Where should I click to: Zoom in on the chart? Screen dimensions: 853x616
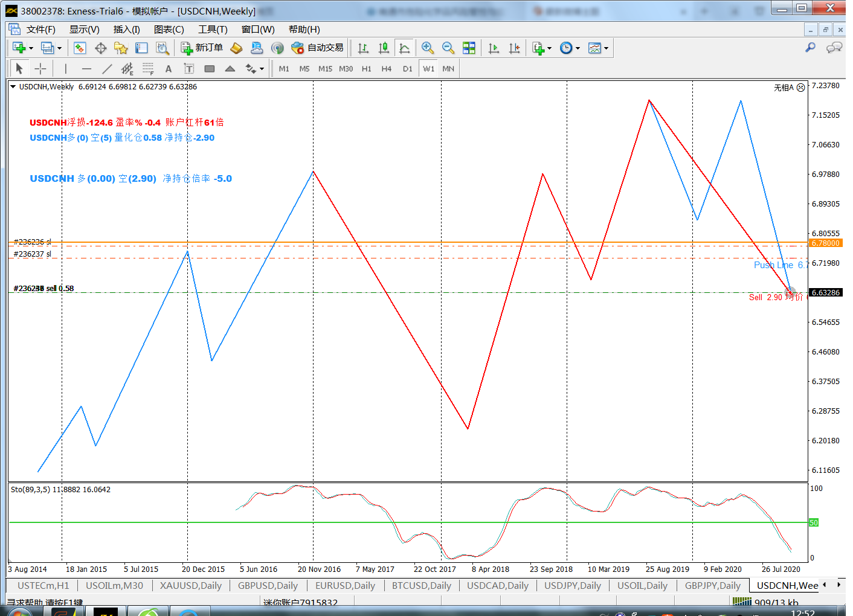click(x=428, y=48)
